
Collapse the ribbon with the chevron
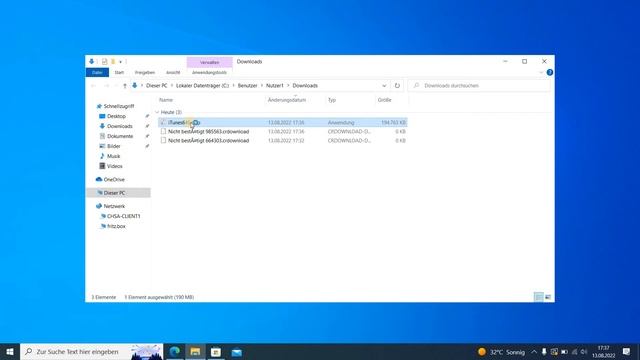coord(541,73)
